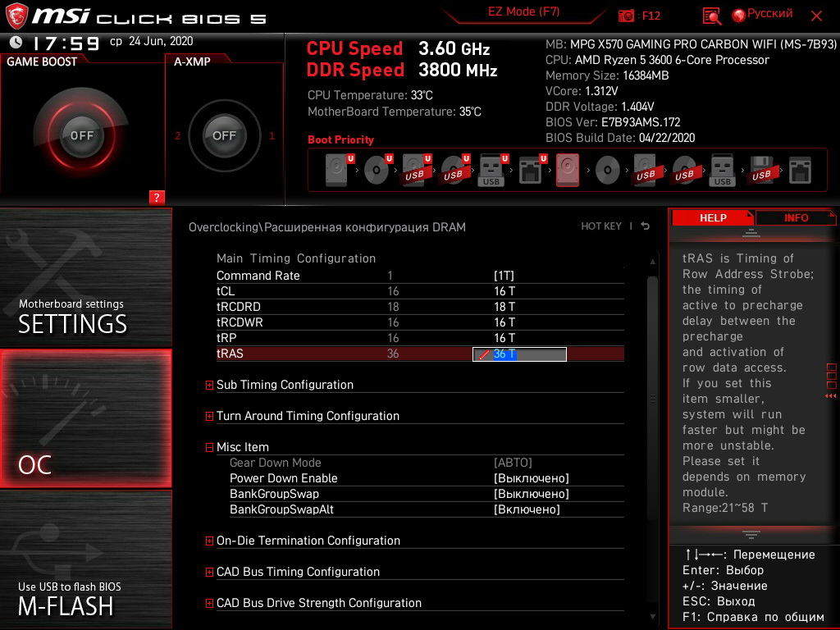Click the tRAS row label
This screenshot has height=630, width=840.
(x=230, y=354)
